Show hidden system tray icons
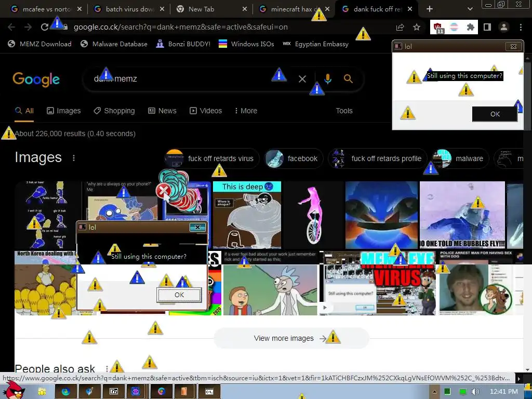The width and height of the screenshot is (532, 399). point(434,392)
